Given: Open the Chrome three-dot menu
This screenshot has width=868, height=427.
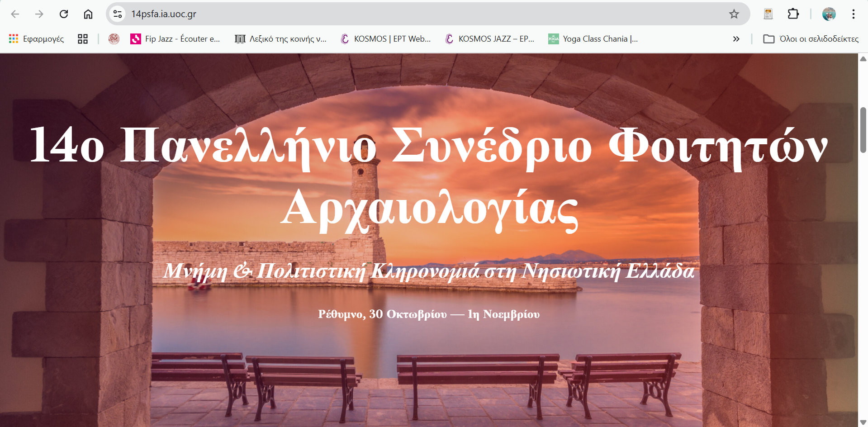Looking at the screenshot, I should [x=853, y=14].
